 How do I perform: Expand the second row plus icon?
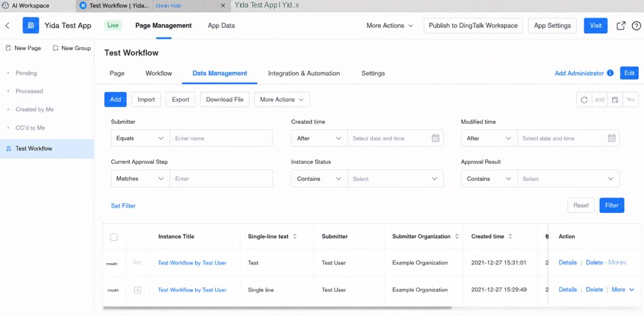138,290
